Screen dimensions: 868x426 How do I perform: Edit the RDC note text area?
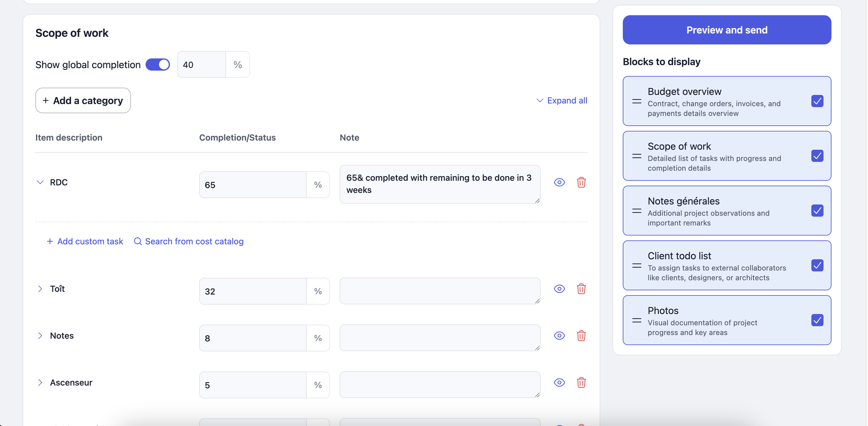(x=440, y=184)
